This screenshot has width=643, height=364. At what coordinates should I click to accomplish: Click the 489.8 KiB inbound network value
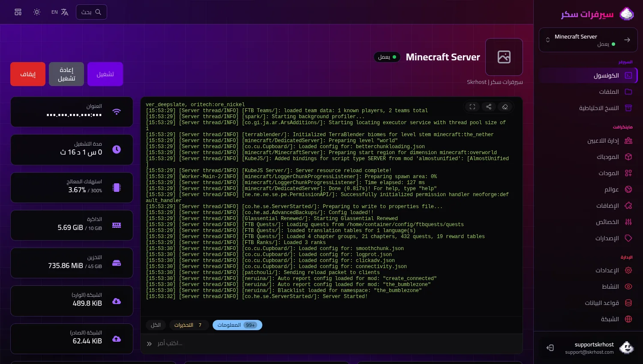[x=87, y=303]
